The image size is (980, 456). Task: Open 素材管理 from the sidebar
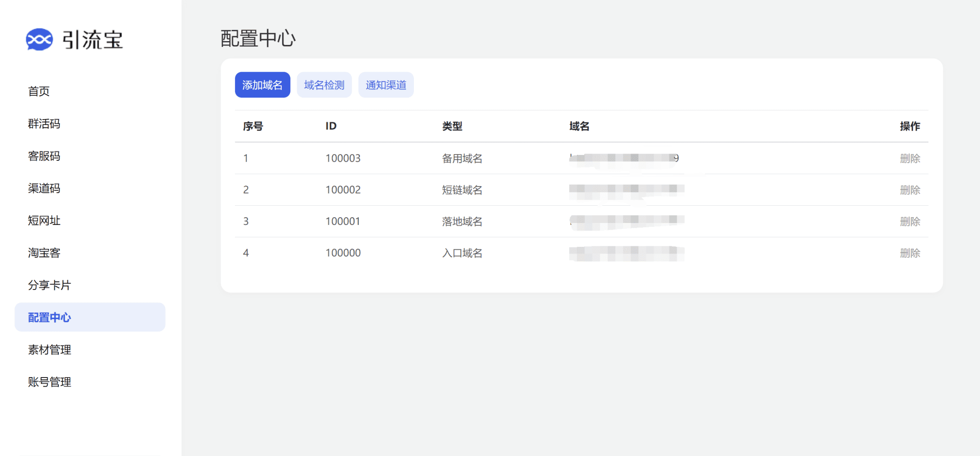click(x=49, y=350)
